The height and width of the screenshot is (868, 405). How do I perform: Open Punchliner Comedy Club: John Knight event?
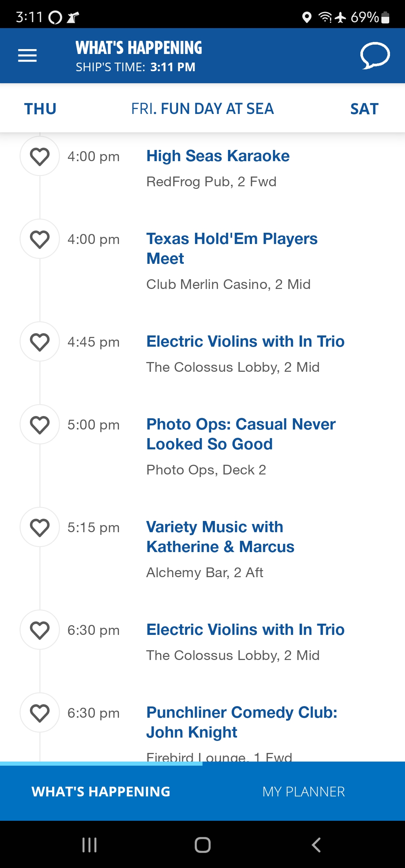tap(241, 722)
